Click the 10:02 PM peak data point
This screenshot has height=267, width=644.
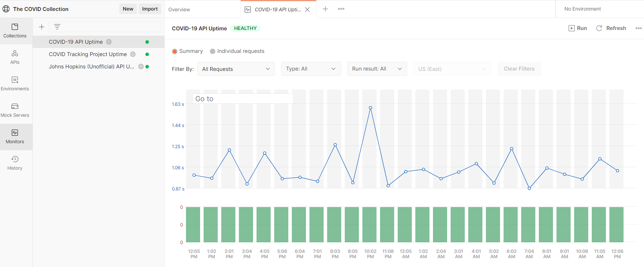click(371, 108)
